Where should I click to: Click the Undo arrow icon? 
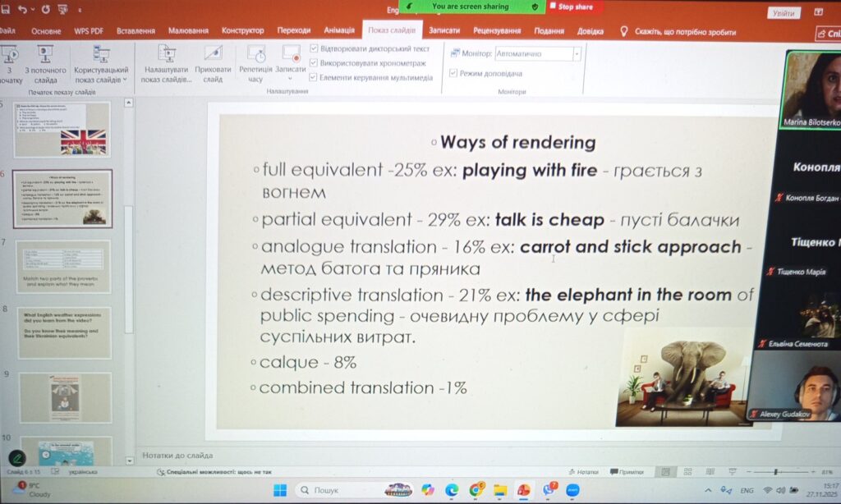[x=23, y=10]
